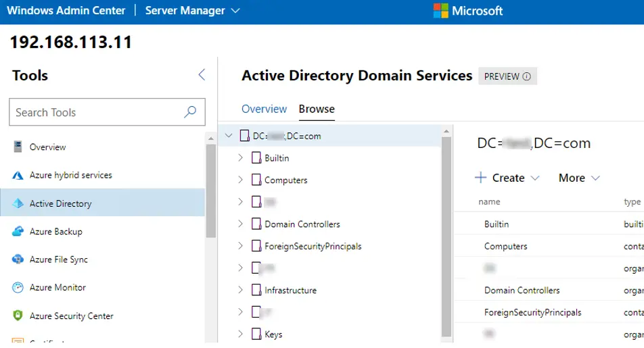
Task: Open the Azure Monitor tool
Action: click(x=103, y=287)
